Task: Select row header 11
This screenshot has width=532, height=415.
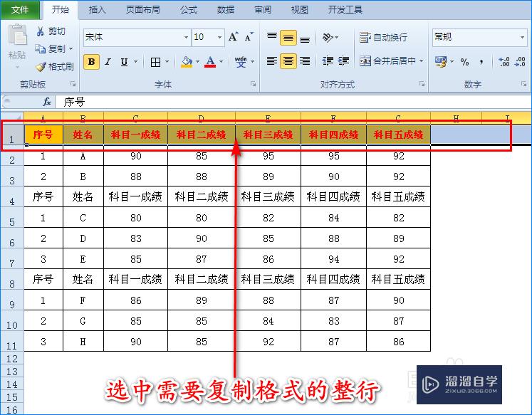Action: tap(12, 342)
